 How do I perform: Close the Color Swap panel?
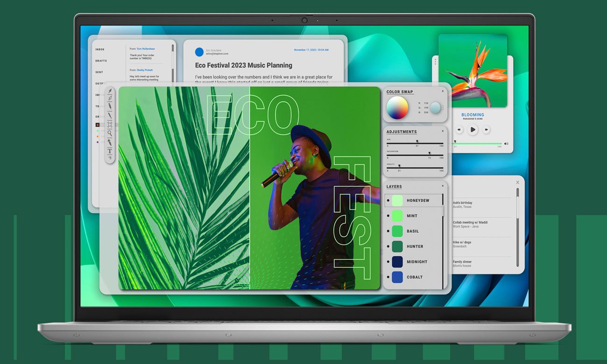(443, 91)
